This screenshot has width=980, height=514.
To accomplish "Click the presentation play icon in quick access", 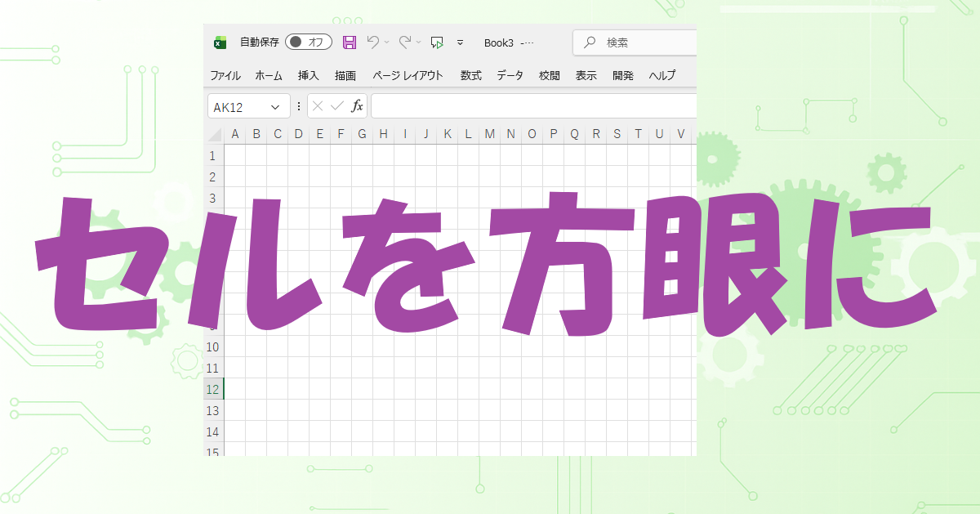I will 437,42.
